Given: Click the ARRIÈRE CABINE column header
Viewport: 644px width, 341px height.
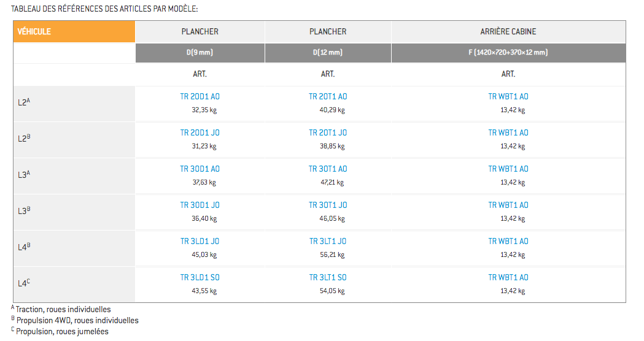Looking at the screenshot, I should click(x=508, y=31).
